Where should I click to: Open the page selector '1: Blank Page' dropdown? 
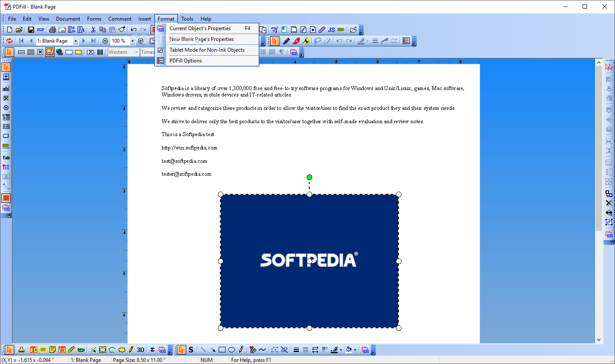coord(75,41)
